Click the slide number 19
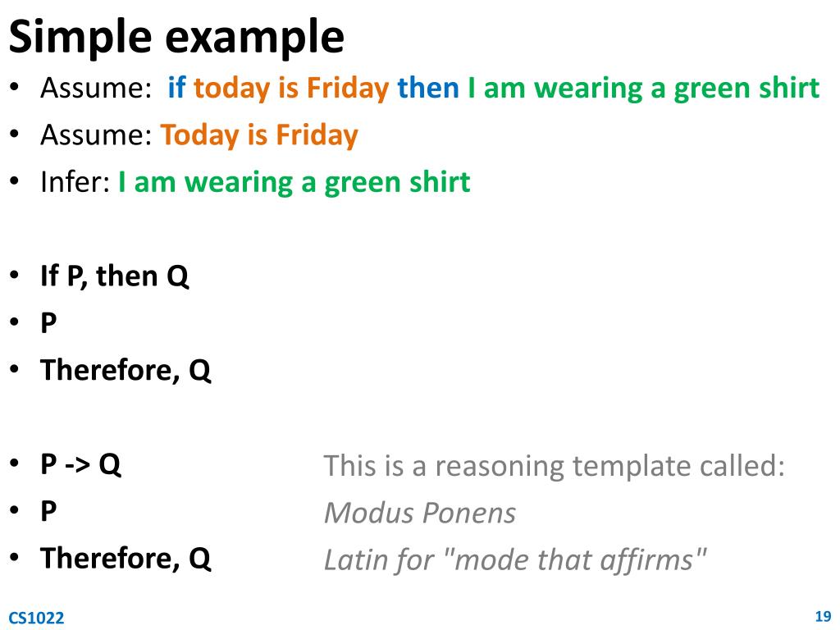Viewport: 840px width, 630px height. coord(823,616)
